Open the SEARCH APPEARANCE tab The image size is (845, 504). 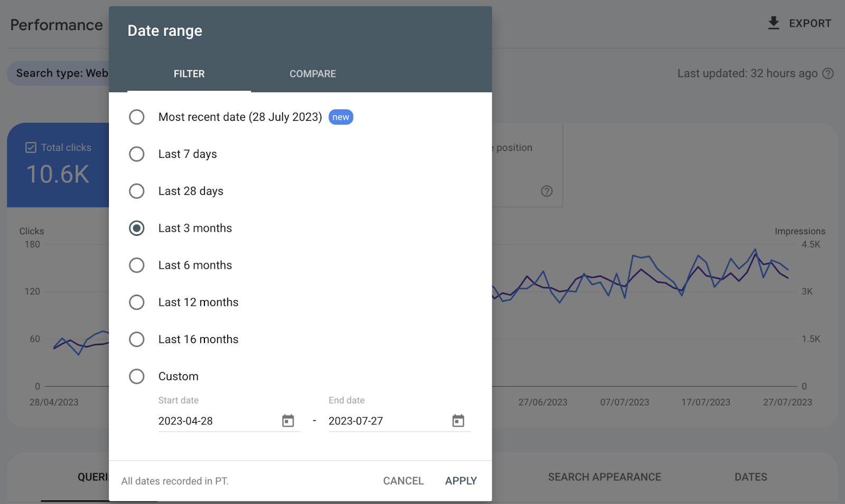(x=604, y=477)
